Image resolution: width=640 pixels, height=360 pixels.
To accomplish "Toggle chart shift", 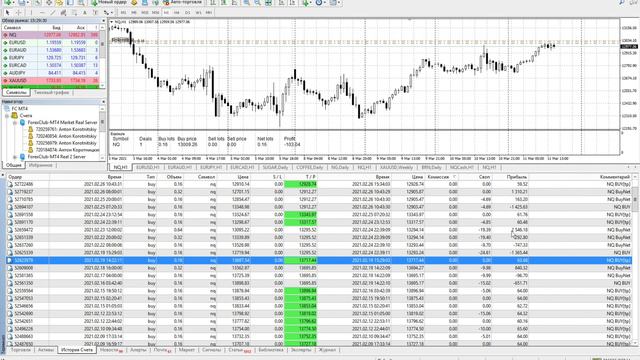I will click(x=292, y=2).
